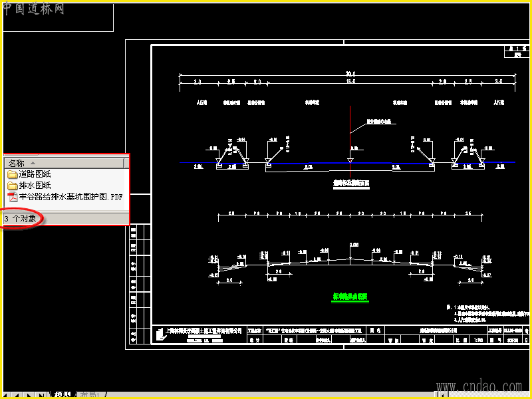Sort files by the 名称 column header
This screenshot has height=399, width=532.
65,163
